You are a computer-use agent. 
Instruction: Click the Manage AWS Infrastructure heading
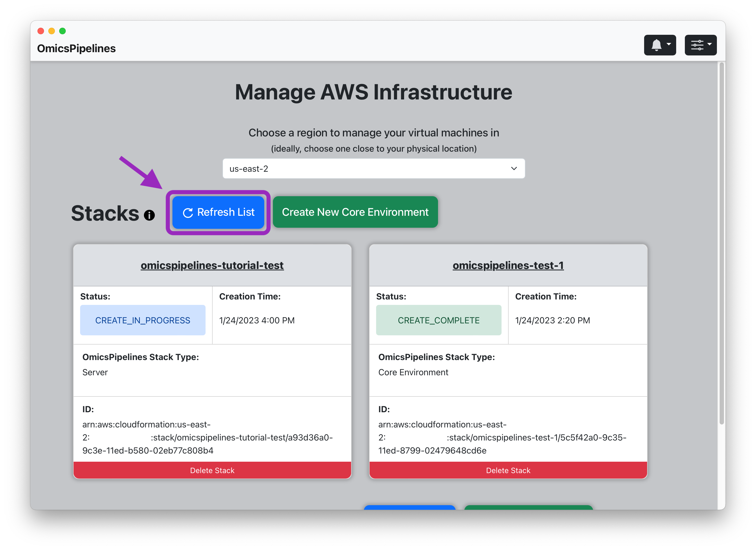pos(373,92)
